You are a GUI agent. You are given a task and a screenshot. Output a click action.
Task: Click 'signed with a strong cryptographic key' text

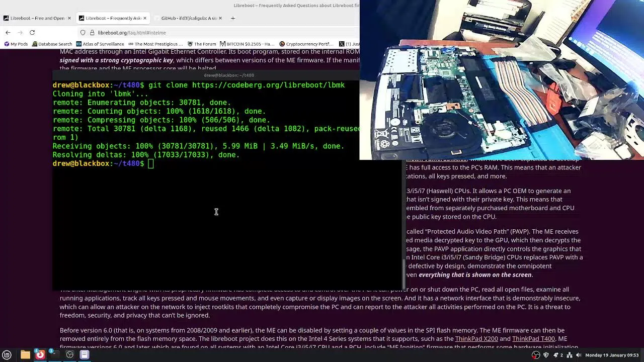point(116,60)
